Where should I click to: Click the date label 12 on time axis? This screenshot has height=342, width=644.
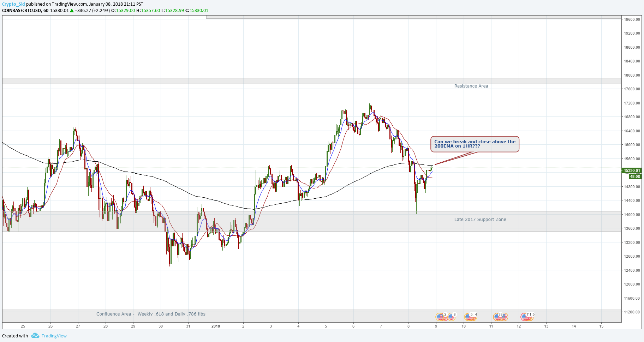(x=519, y=326)
